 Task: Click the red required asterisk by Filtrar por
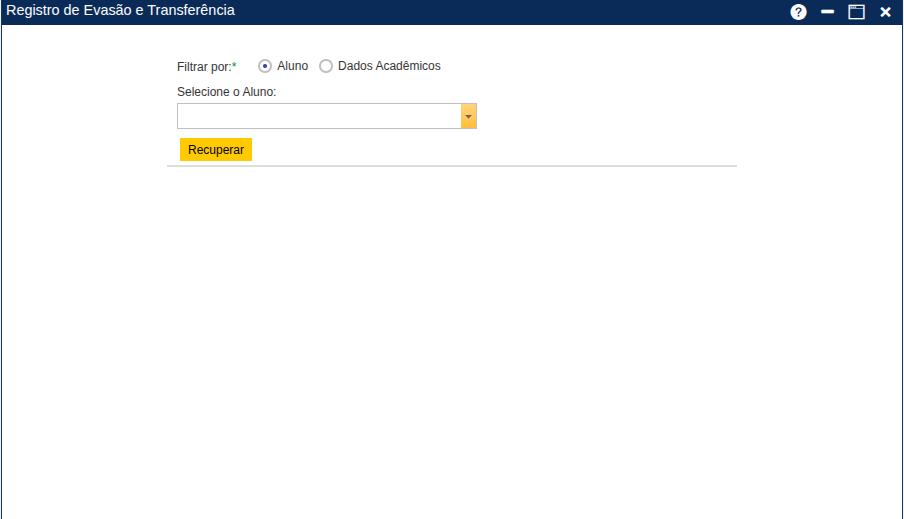pos(234,66)
